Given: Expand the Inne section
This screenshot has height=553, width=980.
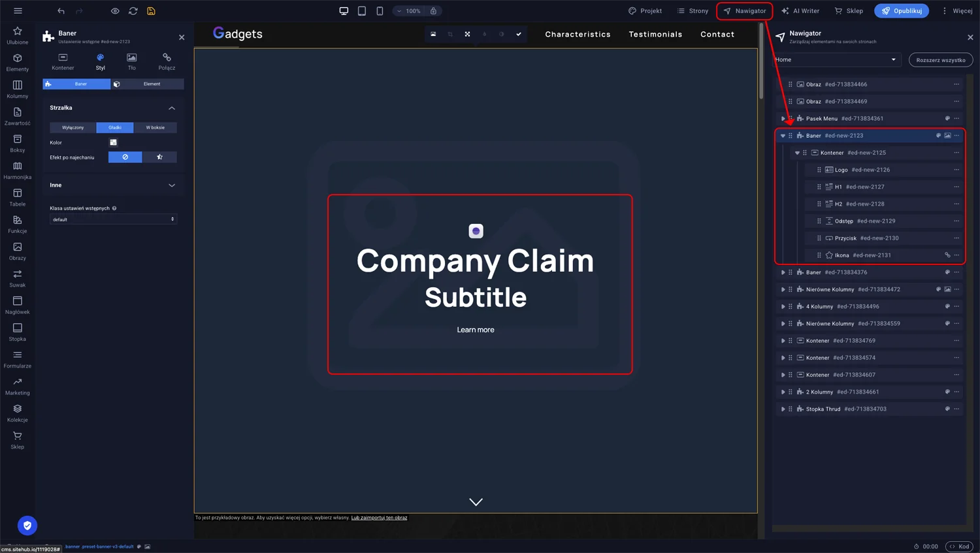Looking at the screenshot, I should coord(112,185).
